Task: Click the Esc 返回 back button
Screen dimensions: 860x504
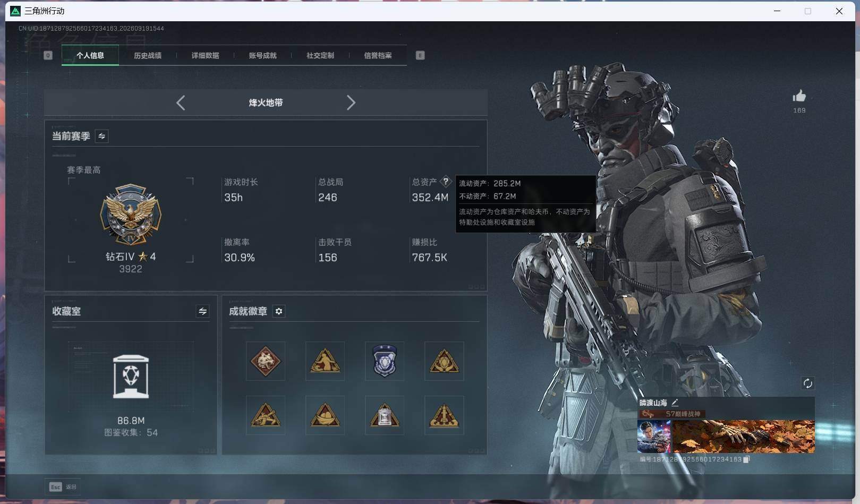Action: [x=63, y=486]
